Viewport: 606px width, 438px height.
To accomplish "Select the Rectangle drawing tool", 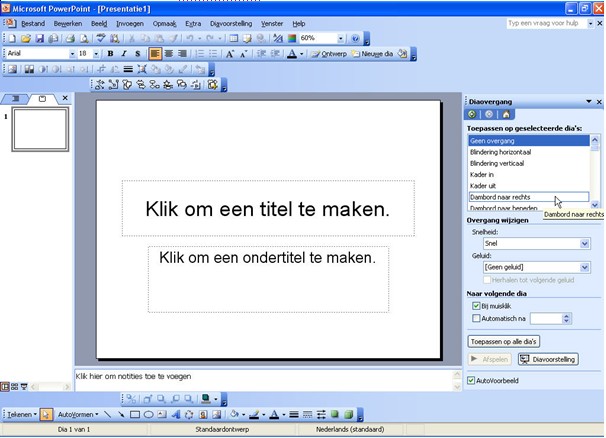I will (x=134, y=414).
